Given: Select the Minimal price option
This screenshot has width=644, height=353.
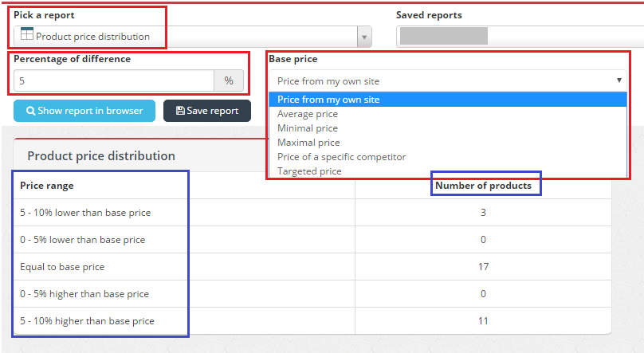Looking at the screenshot, I should coord(308,128).
